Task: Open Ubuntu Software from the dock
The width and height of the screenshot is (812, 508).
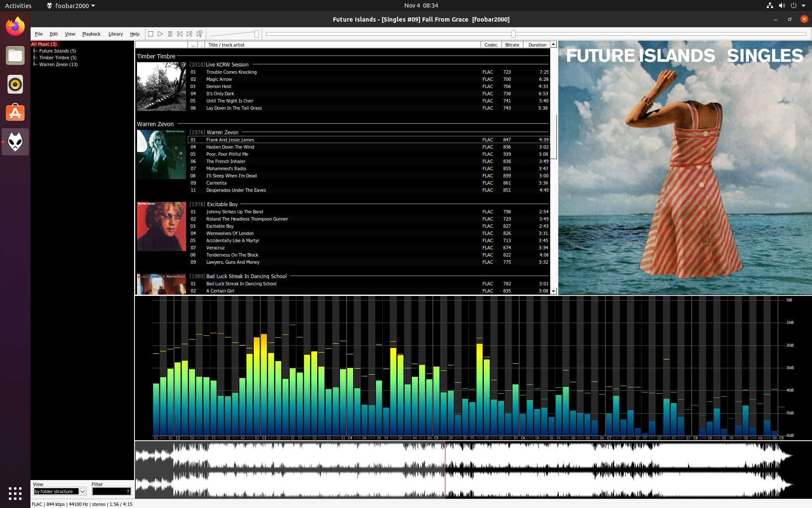Action: pyautogui.click(x=15, y=113)
